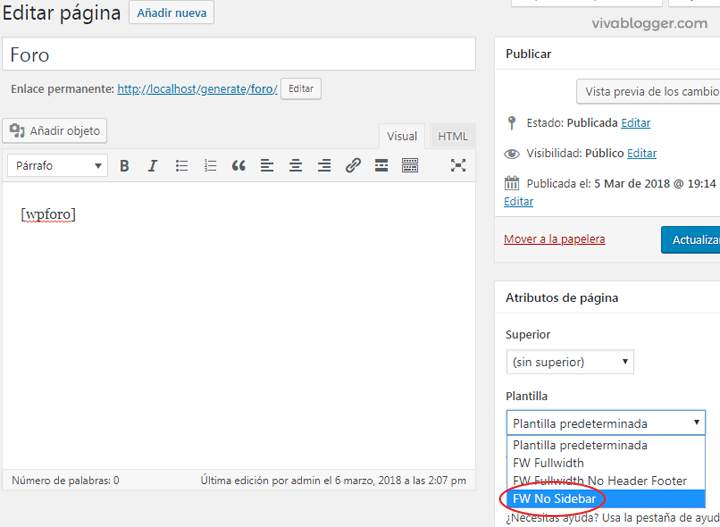
Task: Toggle bold formatting in editor toolbar
Action: pyautogui.click(x=125, y=166)
